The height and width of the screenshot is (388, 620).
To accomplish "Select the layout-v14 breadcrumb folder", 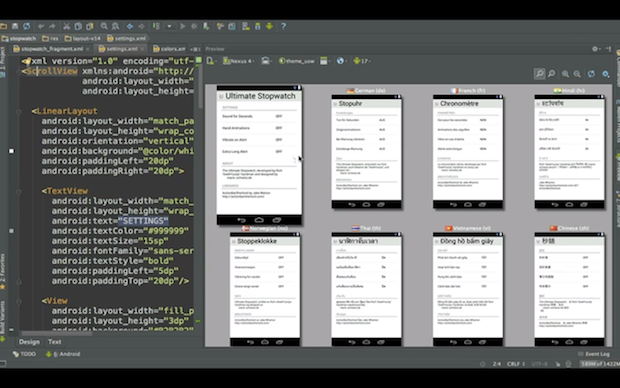I will (83, 38).
